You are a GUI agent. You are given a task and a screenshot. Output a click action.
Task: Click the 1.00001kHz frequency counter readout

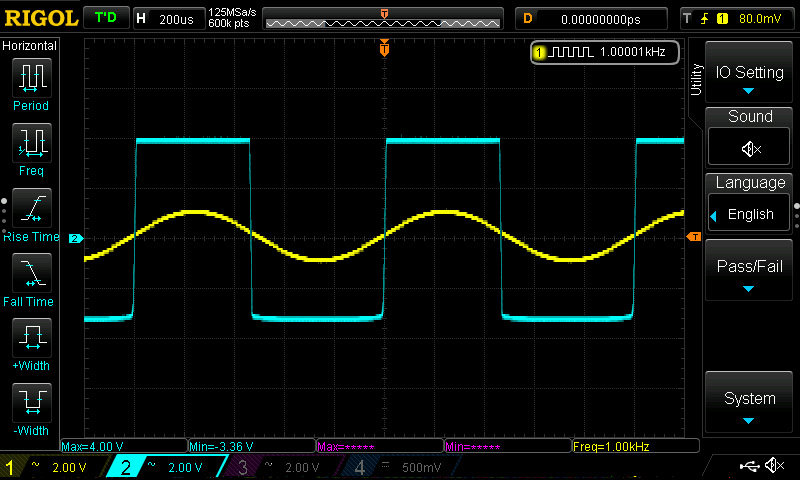point(633,52)
